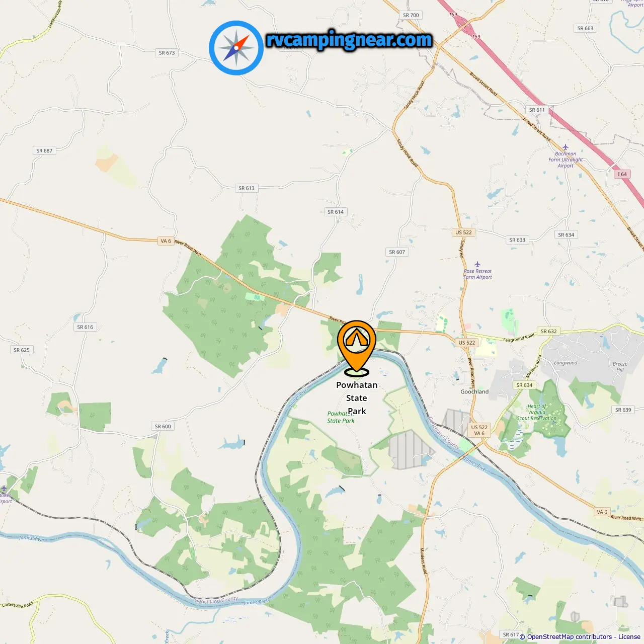Select the SR 673 road marker
644x644 pixels.
167,53
